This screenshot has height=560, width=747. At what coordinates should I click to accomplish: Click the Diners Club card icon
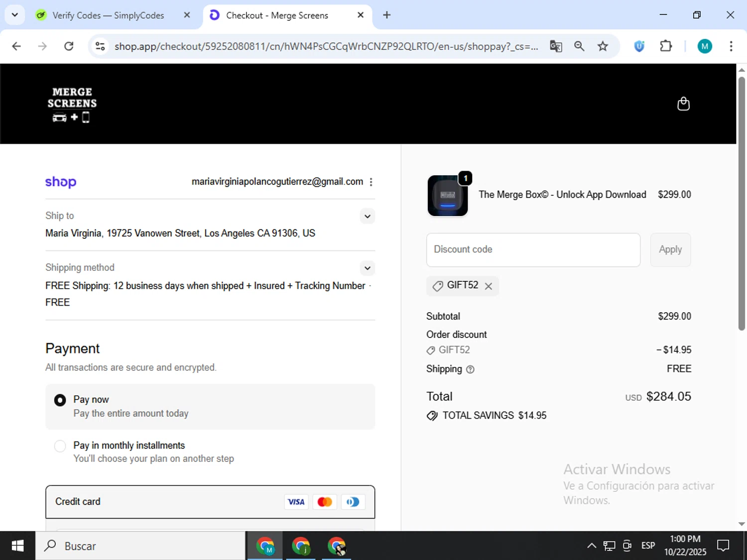[x=353, y=502]
